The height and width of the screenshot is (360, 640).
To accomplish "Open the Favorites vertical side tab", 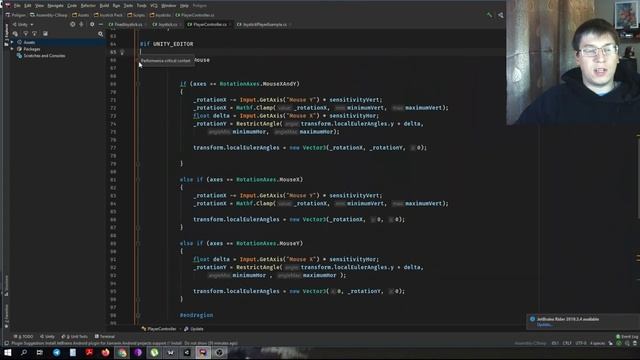I will click(x=6, y=315).
